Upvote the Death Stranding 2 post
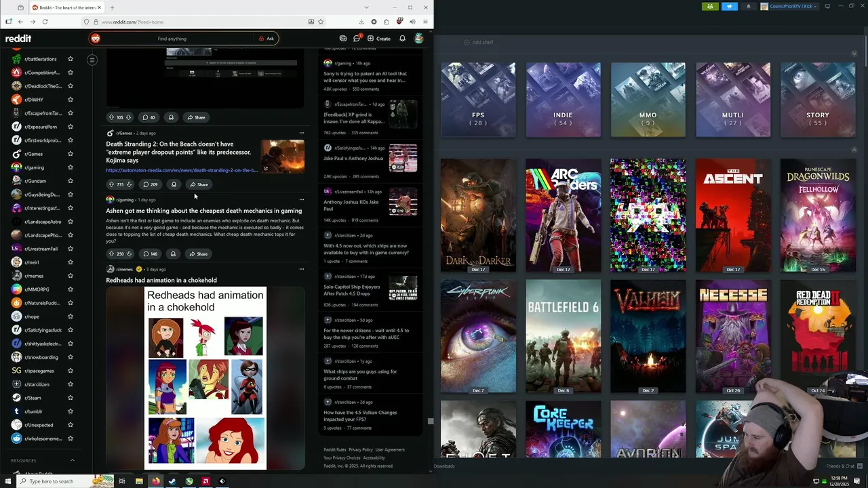Image resolution: width=868 pixels, height=488 pixels. click(x=111, y=184)
